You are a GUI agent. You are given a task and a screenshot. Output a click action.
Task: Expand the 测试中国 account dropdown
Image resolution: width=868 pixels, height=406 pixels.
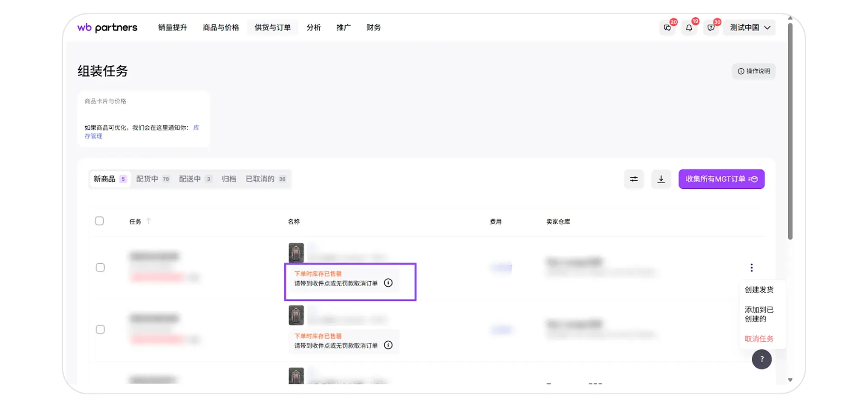[x=750, y=28]
